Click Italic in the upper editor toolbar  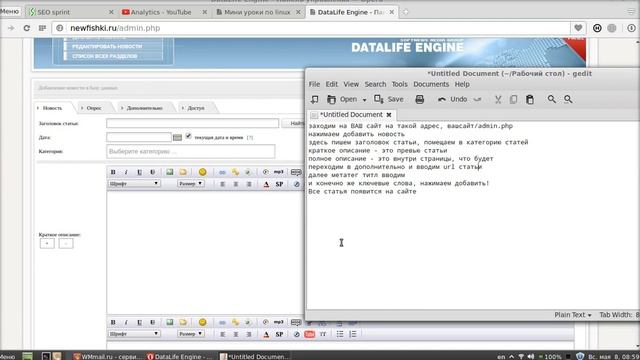tap(126, 172)
